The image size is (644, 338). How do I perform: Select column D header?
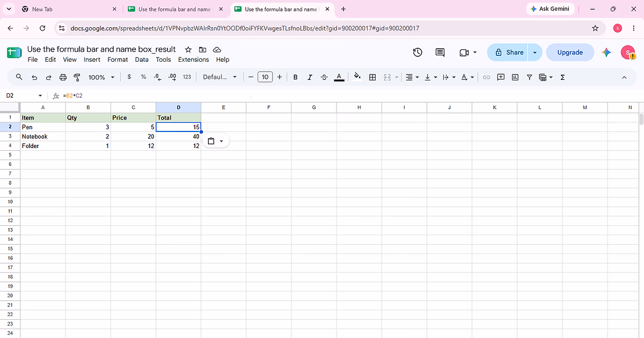click(179, 107)
